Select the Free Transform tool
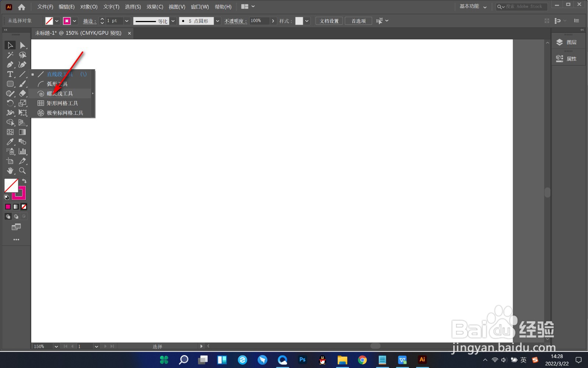 pos(22,113)
